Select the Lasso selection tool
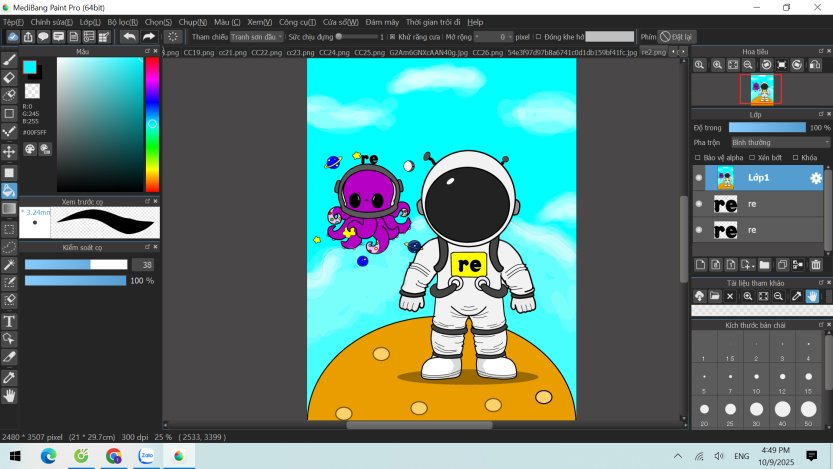 point(9,248)
